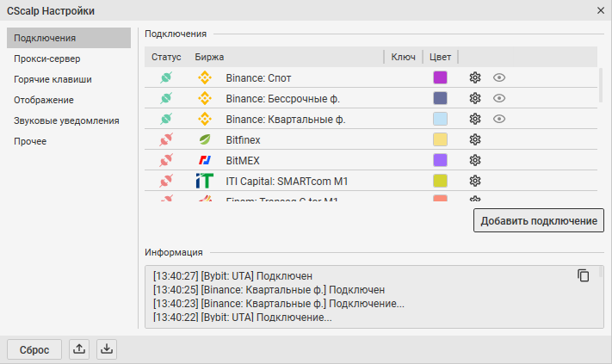Screen dimensions: 612x364
Task: Open settings gear for Binance: Спот
Action: click(475, 77)
